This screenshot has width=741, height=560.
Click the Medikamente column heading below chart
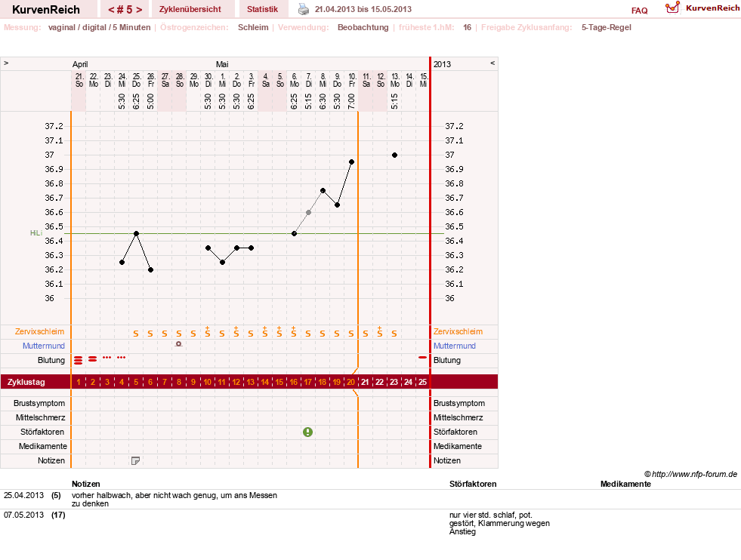click(625, 484)
